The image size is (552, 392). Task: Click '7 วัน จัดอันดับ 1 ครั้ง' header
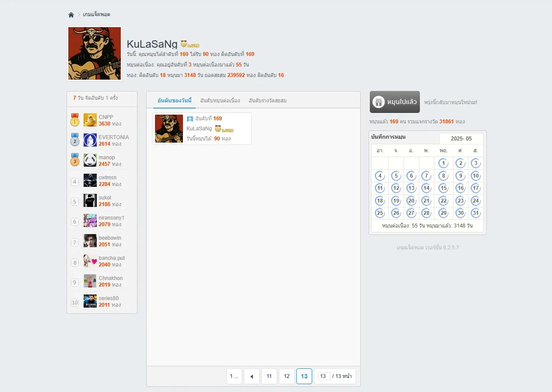[x=95, y=98]
